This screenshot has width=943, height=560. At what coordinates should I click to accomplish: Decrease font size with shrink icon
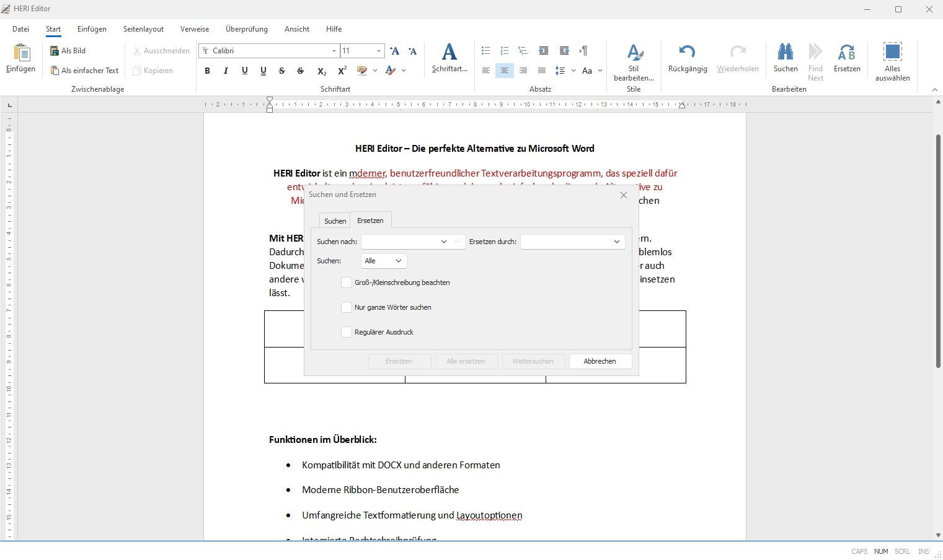pyautogui.click(x=413, y=51)
